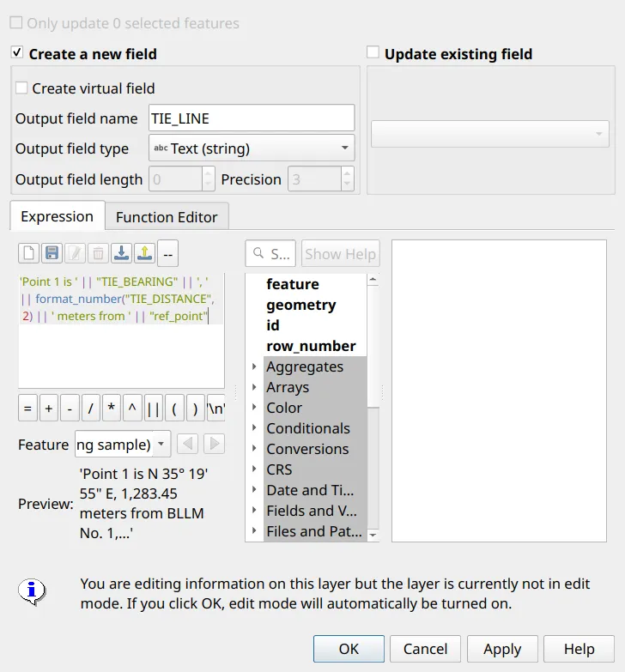
Task: Expand the Fields and Values group
Action: point(254,510)
